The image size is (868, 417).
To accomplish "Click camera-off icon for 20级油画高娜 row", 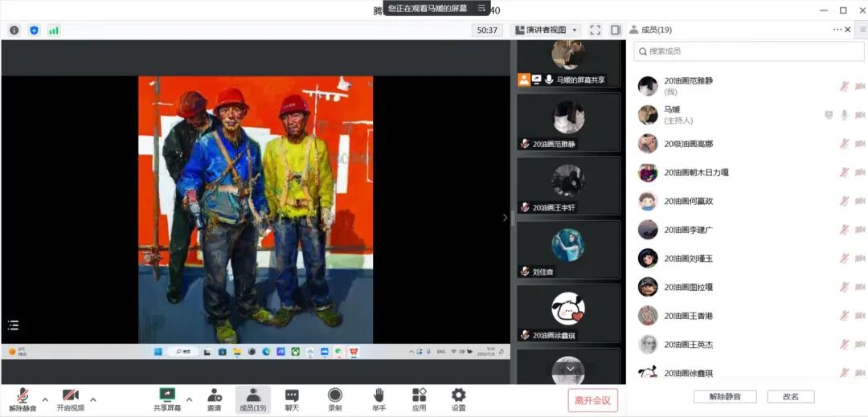I will pyautogui.click(x=860, y=144).
